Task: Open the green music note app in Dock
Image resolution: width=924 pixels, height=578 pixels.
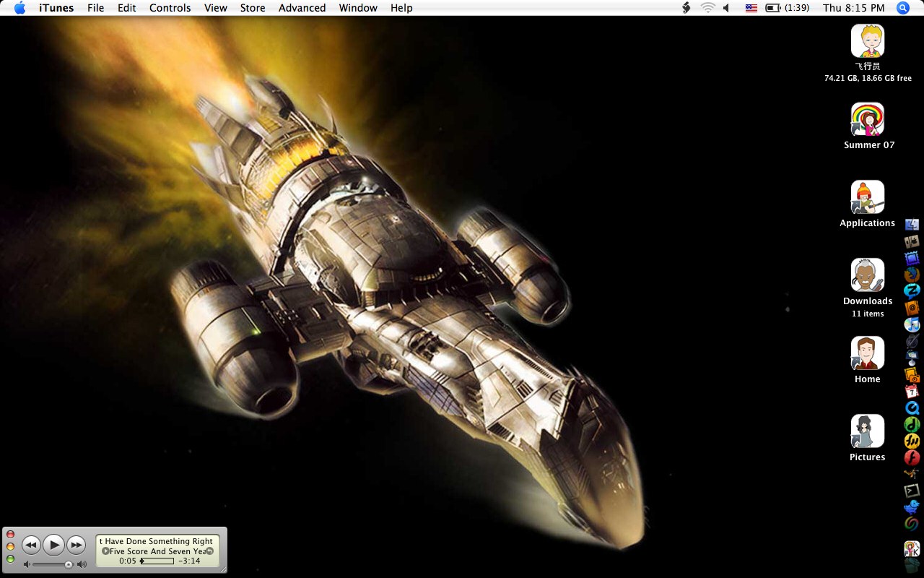Action: tap(912, 424)
